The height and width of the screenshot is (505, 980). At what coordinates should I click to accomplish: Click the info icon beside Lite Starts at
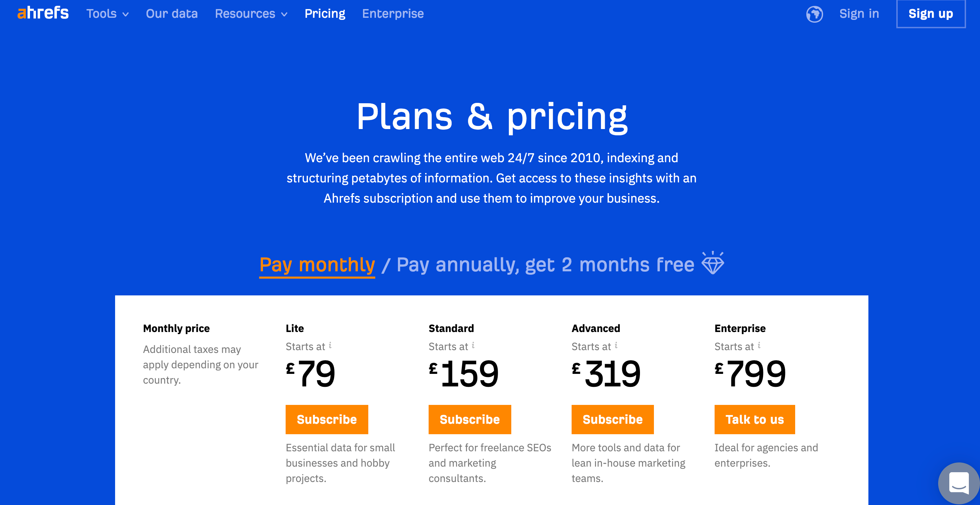(330, 345)
